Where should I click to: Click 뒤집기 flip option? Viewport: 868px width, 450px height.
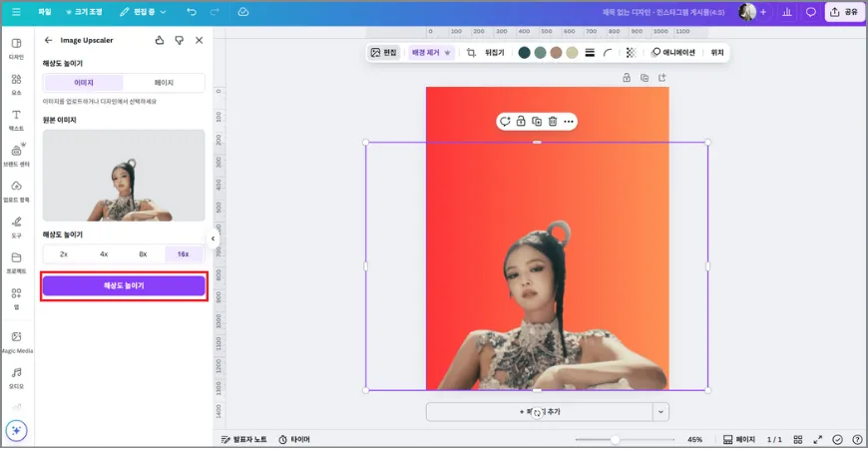click(494, 53)
